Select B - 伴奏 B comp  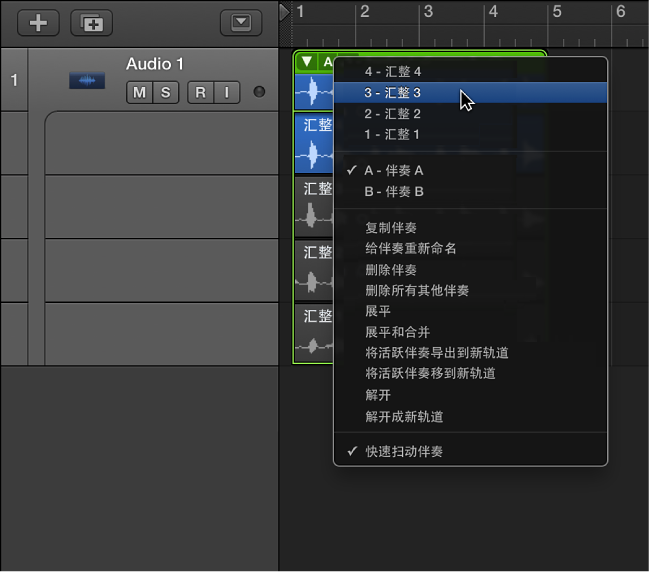[x=394, y=191]
